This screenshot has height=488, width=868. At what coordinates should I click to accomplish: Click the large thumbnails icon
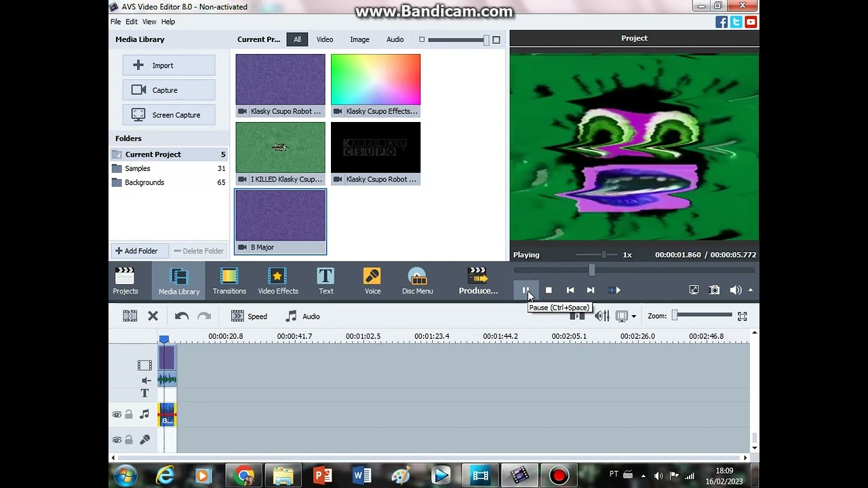496,40
